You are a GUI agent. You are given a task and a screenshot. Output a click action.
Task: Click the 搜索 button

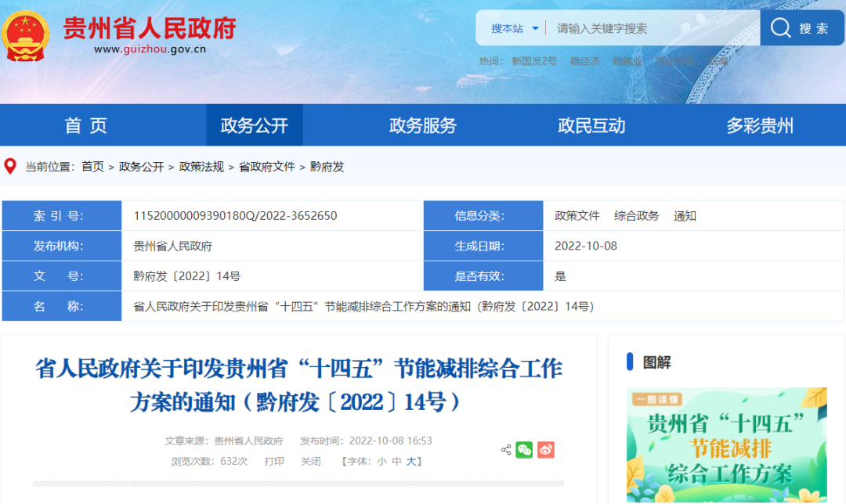coord(802,27)
